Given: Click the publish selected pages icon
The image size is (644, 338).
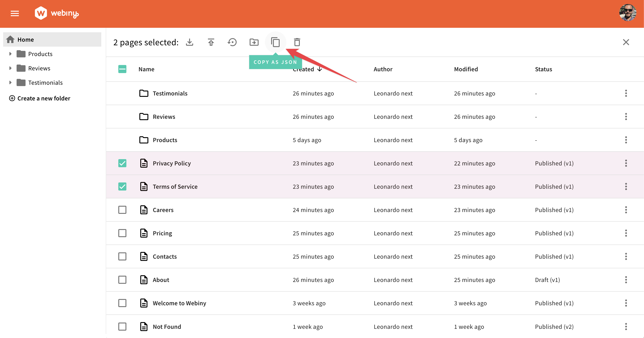Looking at the screenshot, I should (211, 42).
